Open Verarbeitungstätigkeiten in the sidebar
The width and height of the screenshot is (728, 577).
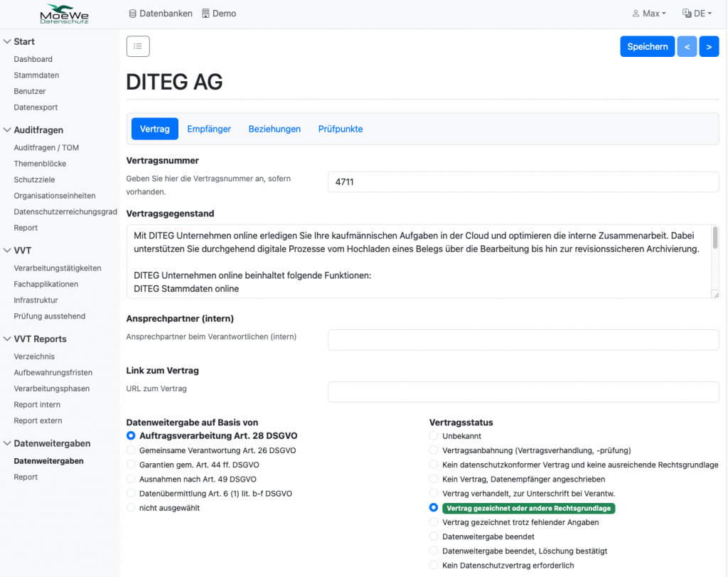point(58,268)
